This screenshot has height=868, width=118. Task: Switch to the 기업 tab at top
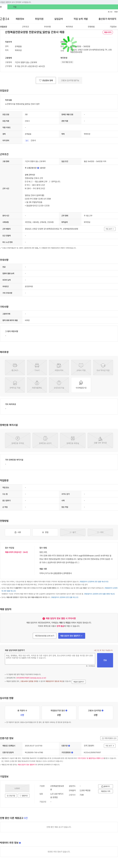pos(15,7)
